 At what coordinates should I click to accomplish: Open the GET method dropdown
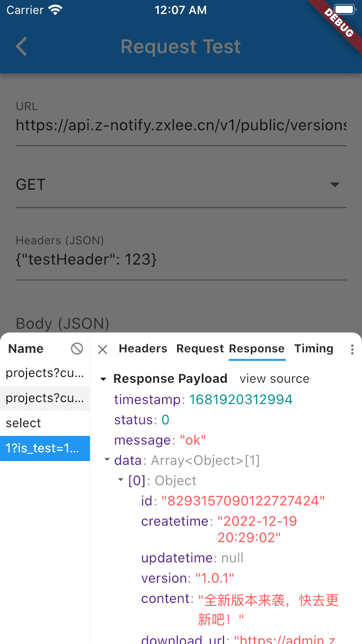[181, 184]
